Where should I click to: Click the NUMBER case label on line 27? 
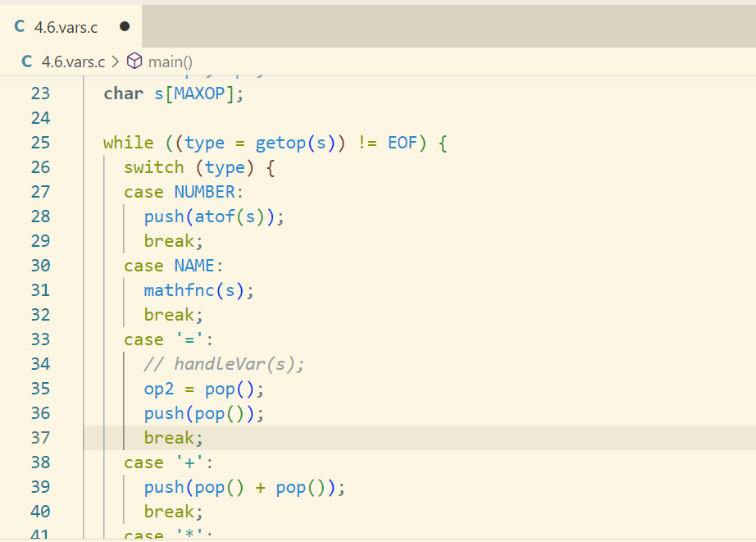[x=204, y=192]
